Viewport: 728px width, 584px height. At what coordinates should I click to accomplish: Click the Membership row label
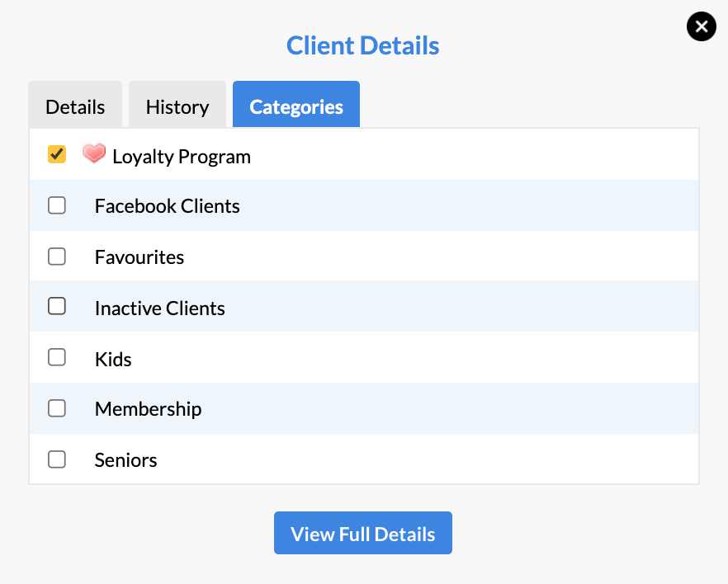[x=148, y=408]
